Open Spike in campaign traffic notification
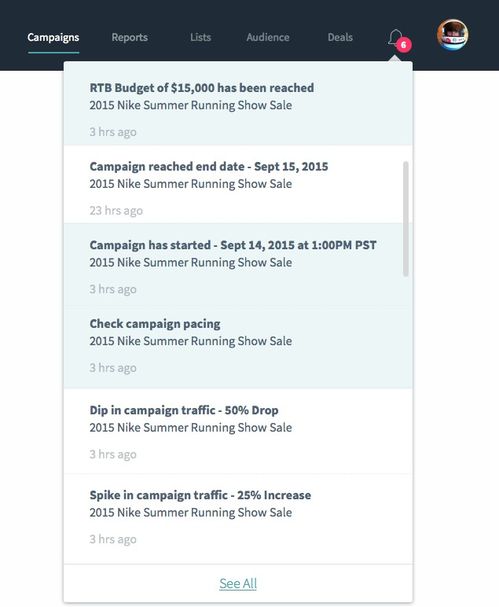499x607 pixels. [x=238, y=518]
